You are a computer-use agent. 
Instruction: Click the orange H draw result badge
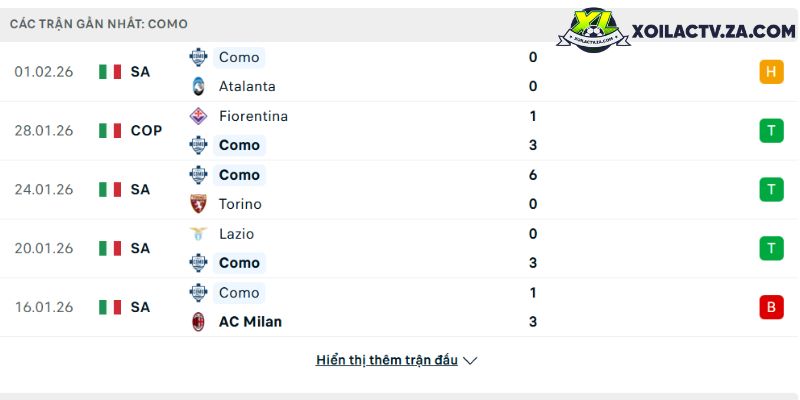coord(771,71)
